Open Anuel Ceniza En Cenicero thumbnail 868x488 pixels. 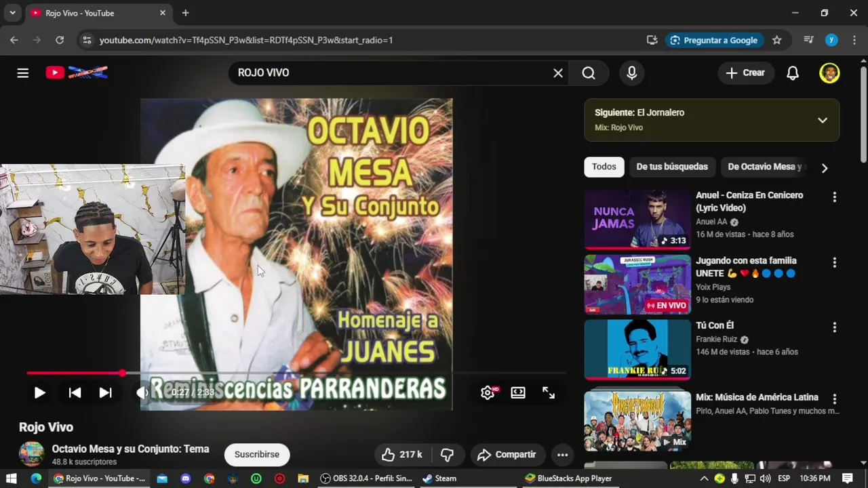point(637,219)
